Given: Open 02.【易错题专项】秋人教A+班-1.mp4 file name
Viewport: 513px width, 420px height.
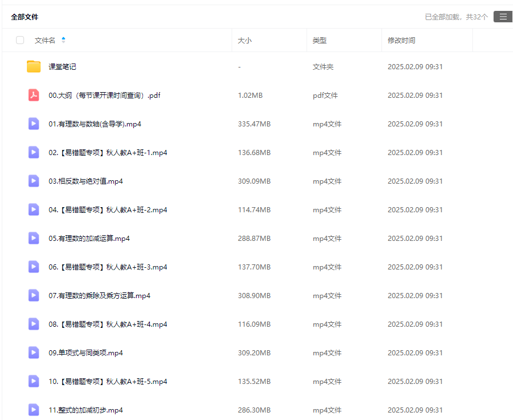Looking at the screenshot, I should pyautogui.click(x=108, y=153).
